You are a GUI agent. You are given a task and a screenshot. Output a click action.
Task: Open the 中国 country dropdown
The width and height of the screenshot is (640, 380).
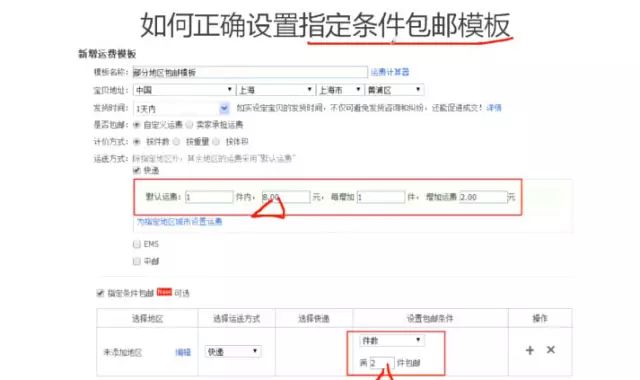click(184, 90)
